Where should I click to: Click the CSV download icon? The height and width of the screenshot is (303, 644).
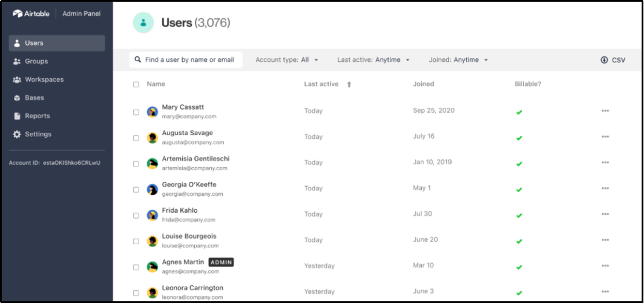(604, 60)
